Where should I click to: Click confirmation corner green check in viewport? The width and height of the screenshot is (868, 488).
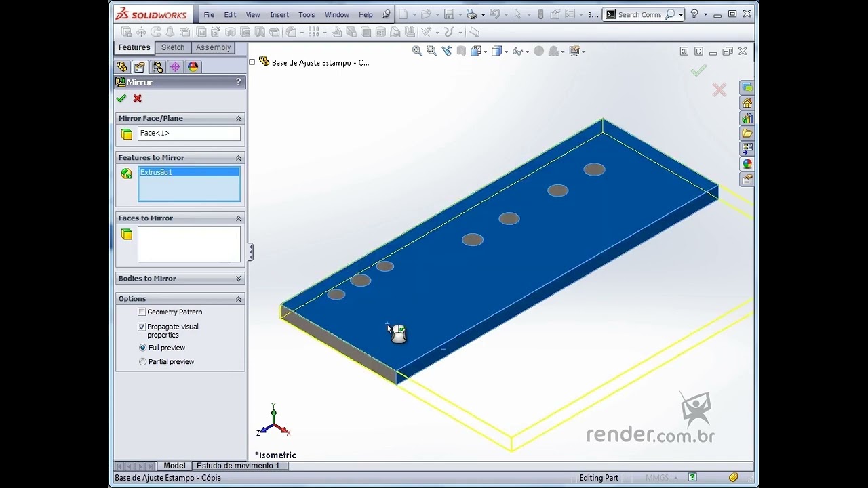tap(699, 70)
